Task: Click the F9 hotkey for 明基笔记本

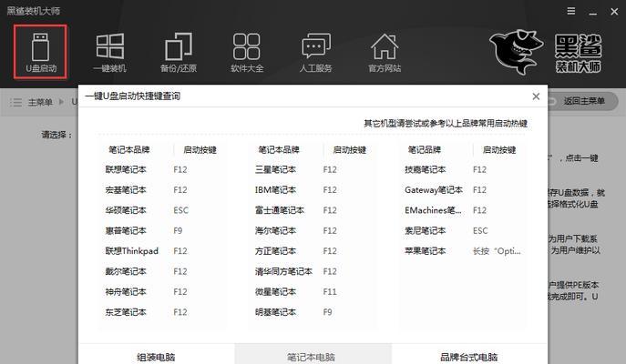Action: click(x=327, y=312)
